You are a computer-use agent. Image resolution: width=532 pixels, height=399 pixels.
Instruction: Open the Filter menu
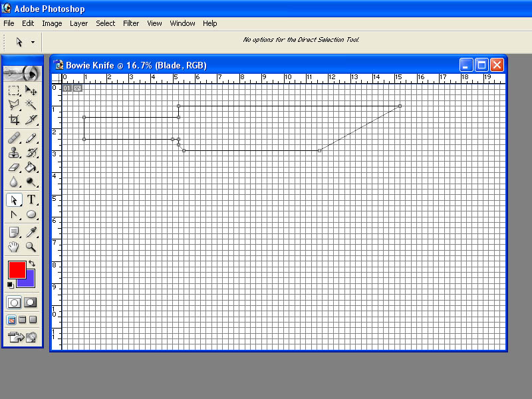(x=131, y=23)
